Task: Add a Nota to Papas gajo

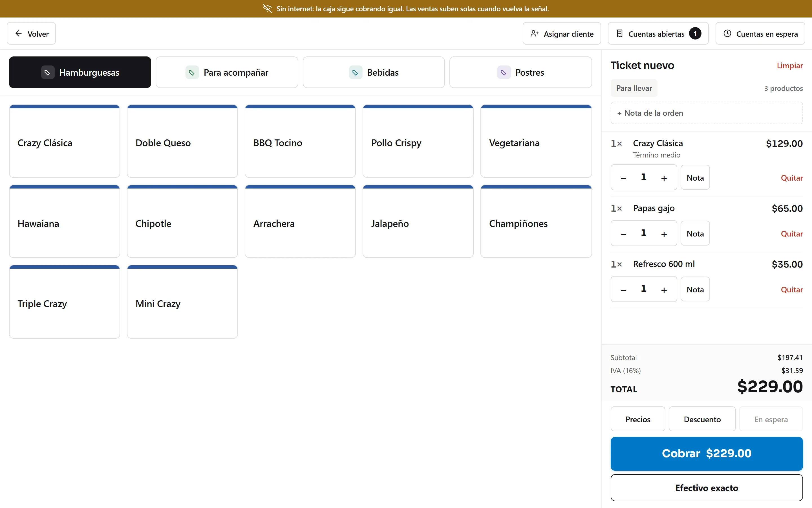Action: [695, 233]
